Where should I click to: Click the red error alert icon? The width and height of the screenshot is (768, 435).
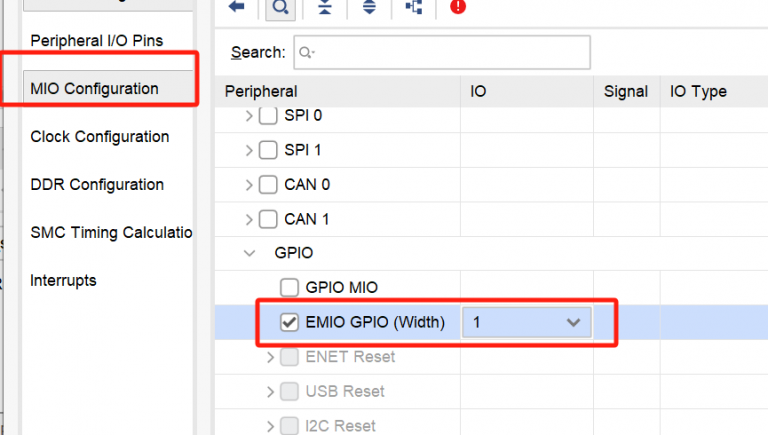[x=458, y=7]
